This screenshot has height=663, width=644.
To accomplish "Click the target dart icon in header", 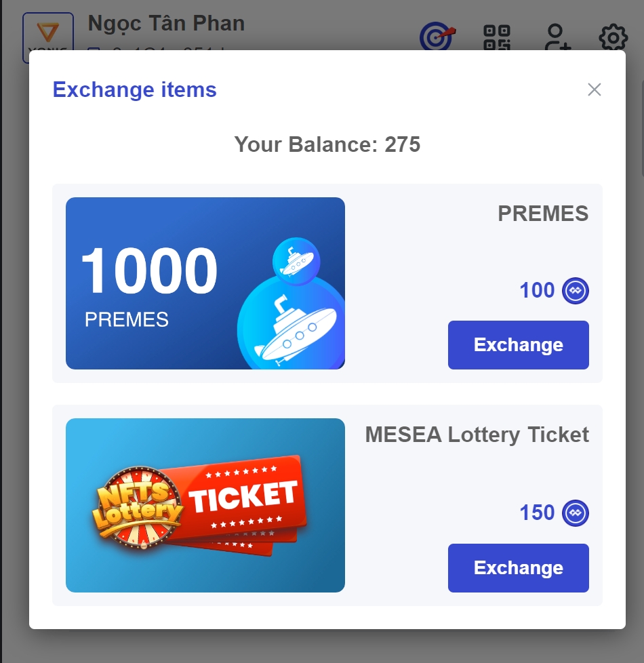I will [x=438, y=37].
